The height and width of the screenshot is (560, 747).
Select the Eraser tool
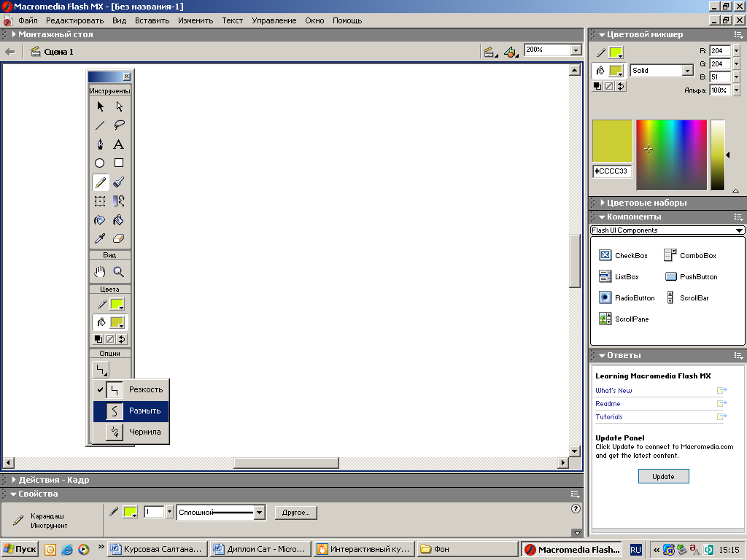pos(119,238)
